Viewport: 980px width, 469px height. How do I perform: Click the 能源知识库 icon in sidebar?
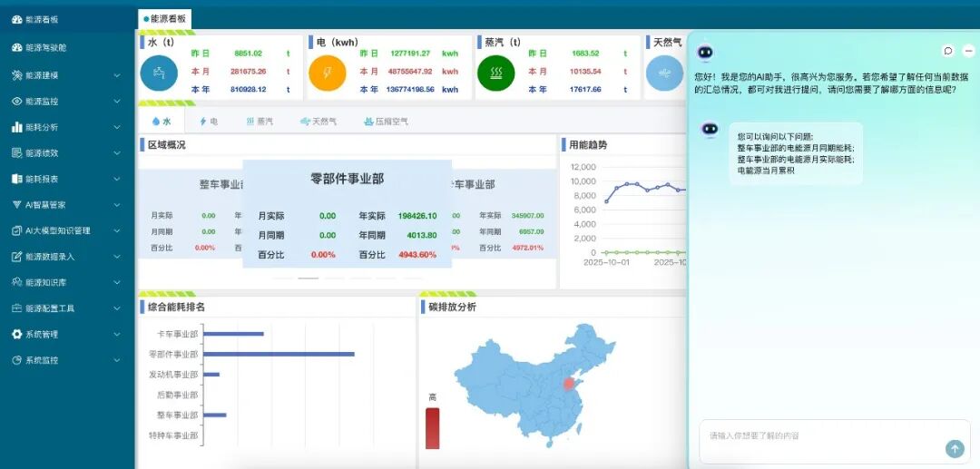coord(17,282)
